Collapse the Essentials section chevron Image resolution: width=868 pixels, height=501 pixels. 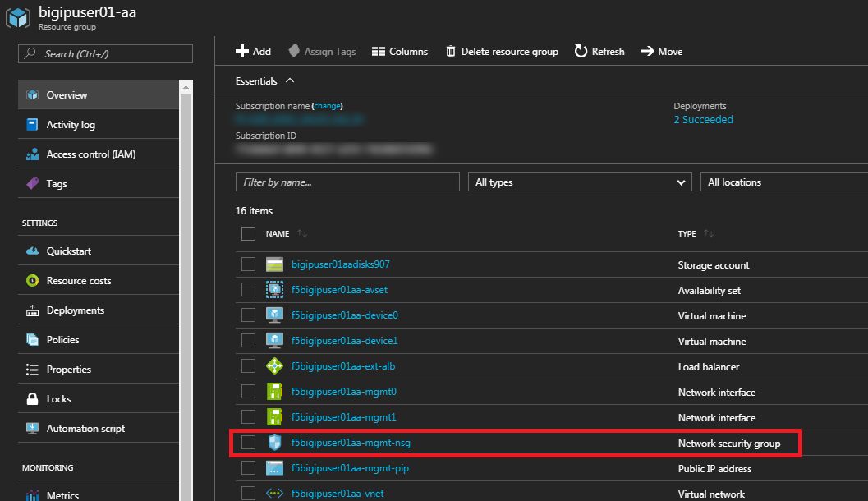coord(290,80)
